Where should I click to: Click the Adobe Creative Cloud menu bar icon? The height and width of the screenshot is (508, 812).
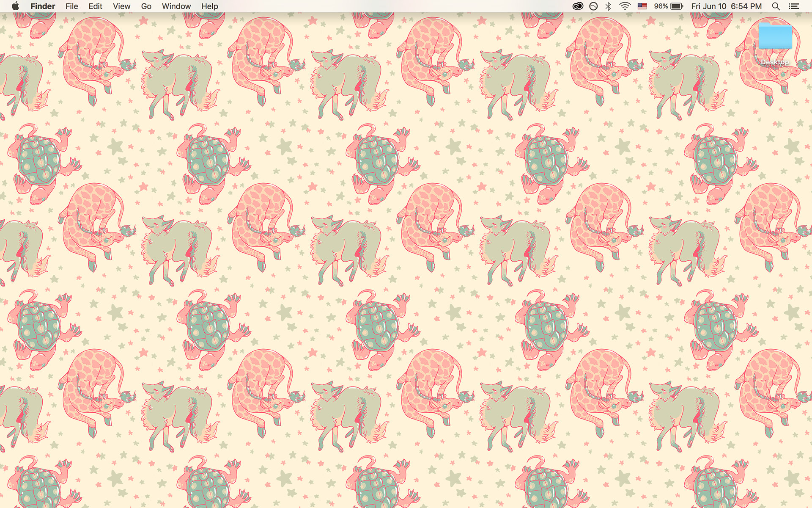click(x=578, y=6)
